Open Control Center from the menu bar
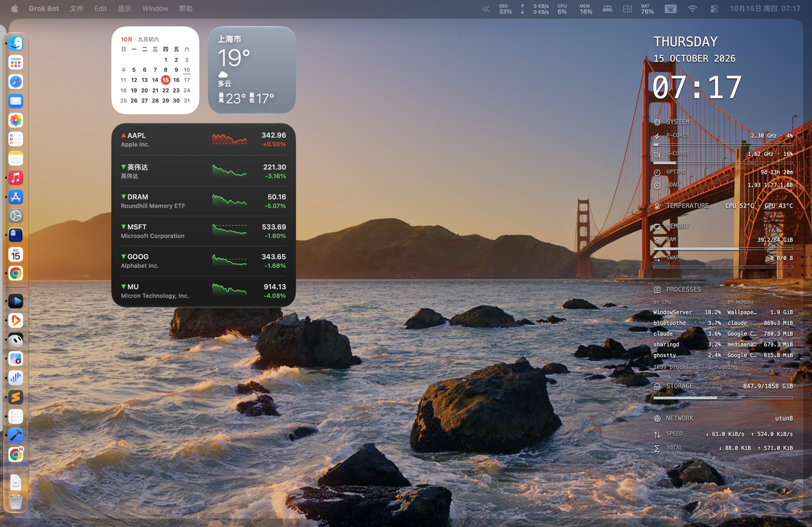The width and height of the screenshot is (812, 527). 714,9
